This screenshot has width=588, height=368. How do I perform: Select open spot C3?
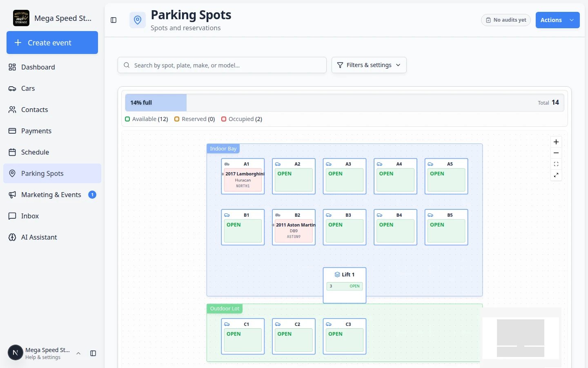click(x=345, y=337)
